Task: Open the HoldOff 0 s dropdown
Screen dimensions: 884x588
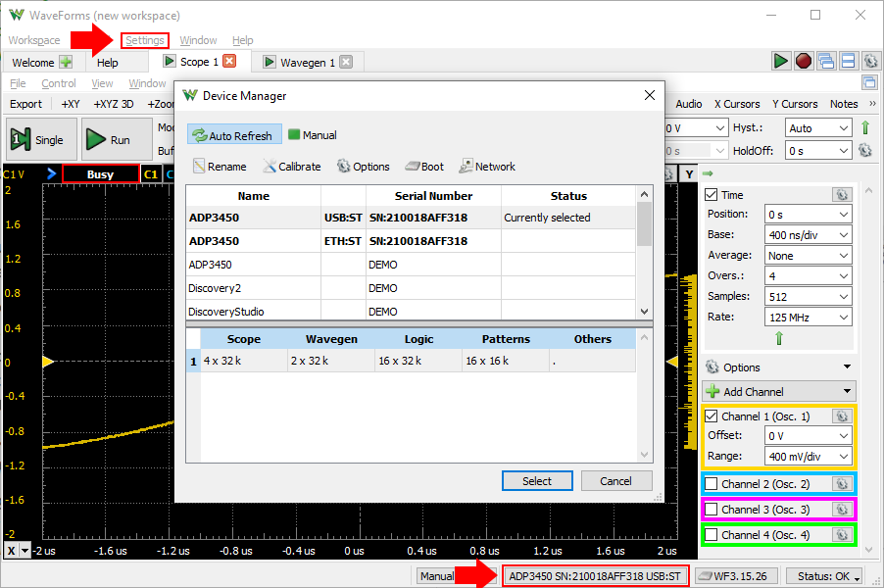Action: click(x=818, y=151)
